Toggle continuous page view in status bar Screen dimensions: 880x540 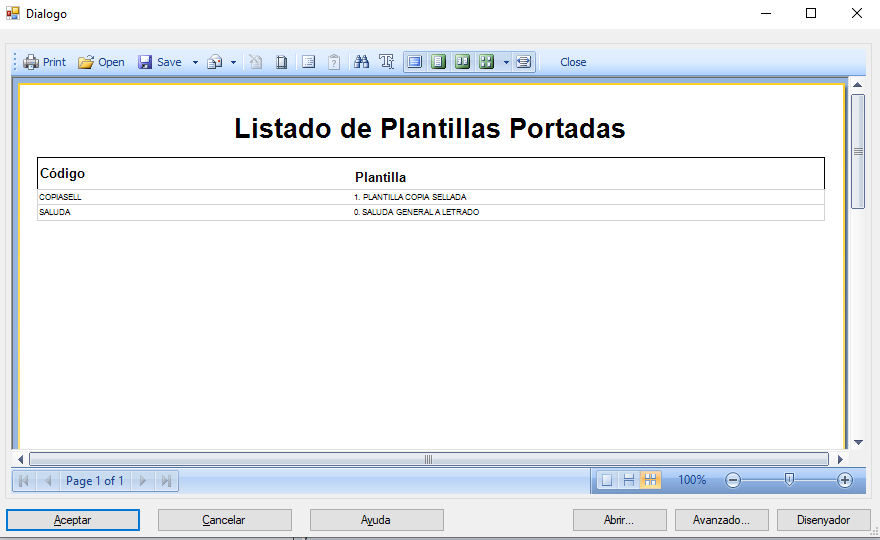click(629, 481)
